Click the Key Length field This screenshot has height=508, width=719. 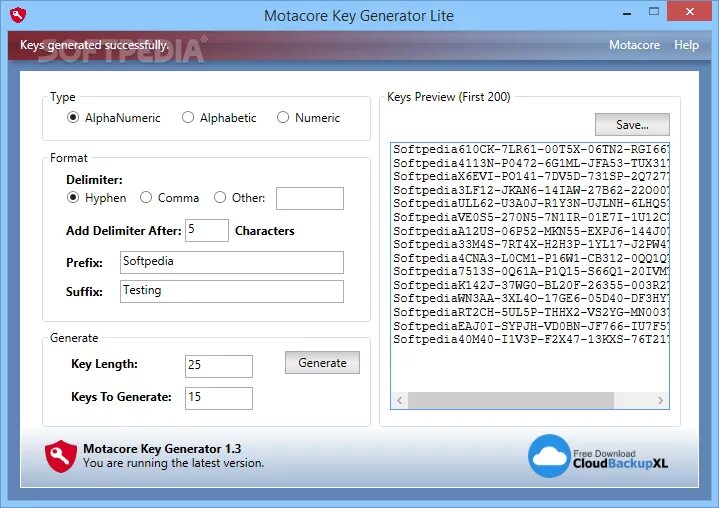[219, 366]
